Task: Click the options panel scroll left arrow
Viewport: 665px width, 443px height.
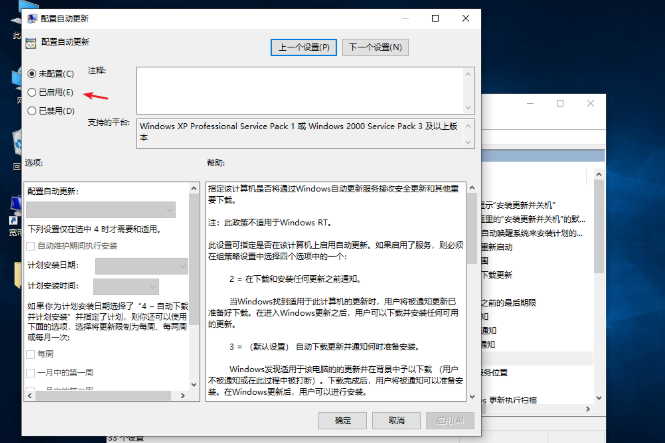Action: pos(30,396)
